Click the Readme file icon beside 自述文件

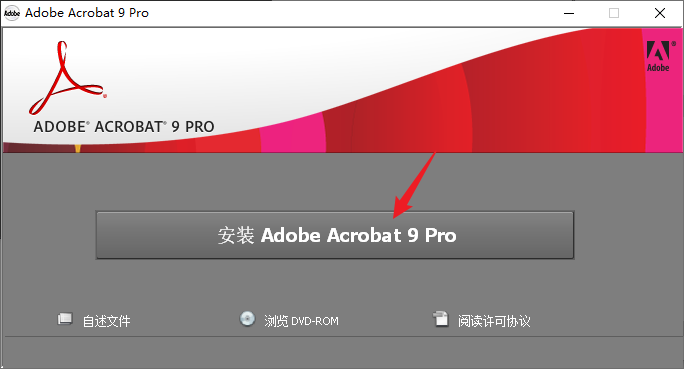pyautogui.click(x=65, y=319)
